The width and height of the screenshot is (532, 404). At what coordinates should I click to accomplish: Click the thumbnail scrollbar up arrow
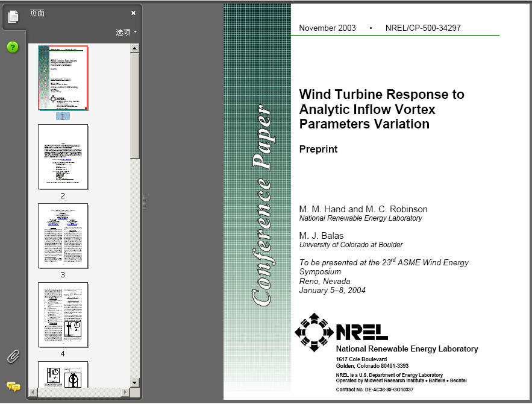135,48
